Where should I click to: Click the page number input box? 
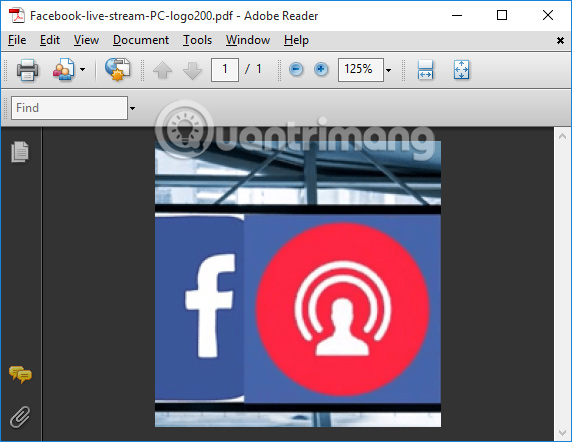coord(225,70)
